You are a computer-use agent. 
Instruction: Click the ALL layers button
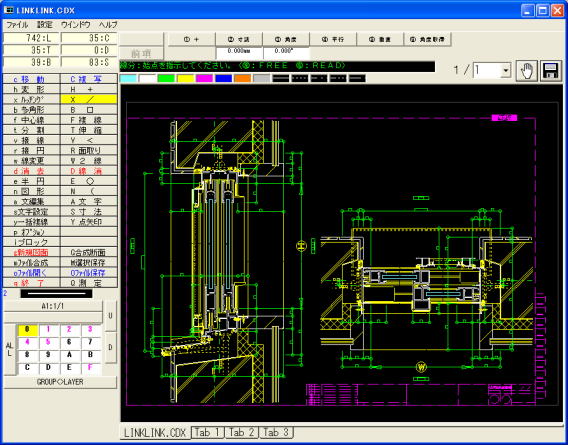(9, 350)
